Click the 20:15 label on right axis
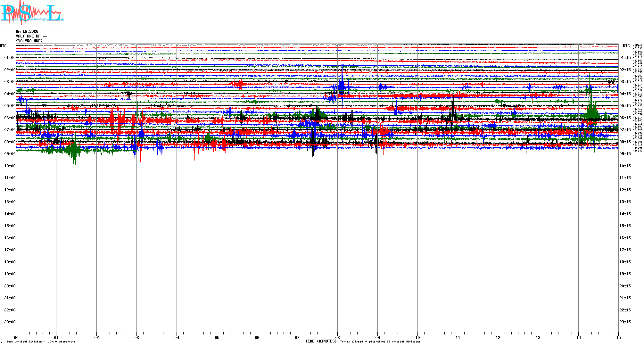644x346 pixels. (x=625, y=286)
